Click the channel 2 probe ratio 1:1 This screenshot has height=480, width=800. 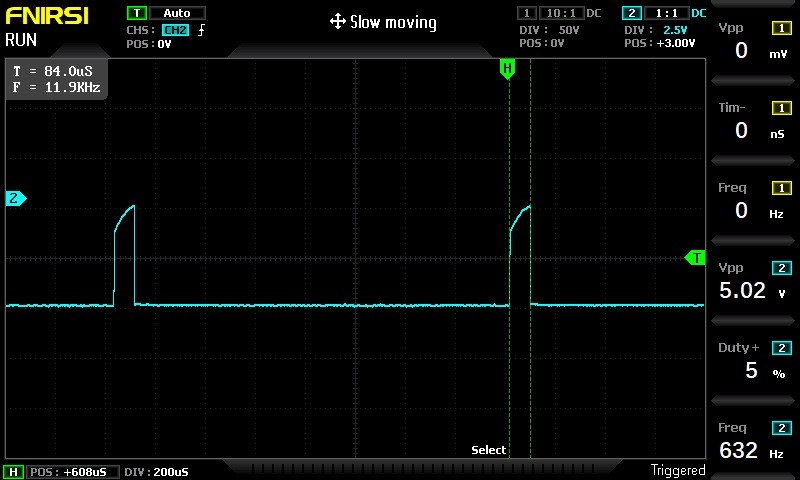666,13
